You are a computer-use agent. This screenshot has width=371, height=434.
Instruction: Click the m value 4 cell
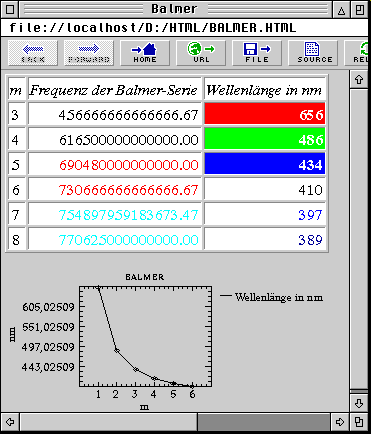(x=17, y=140)
